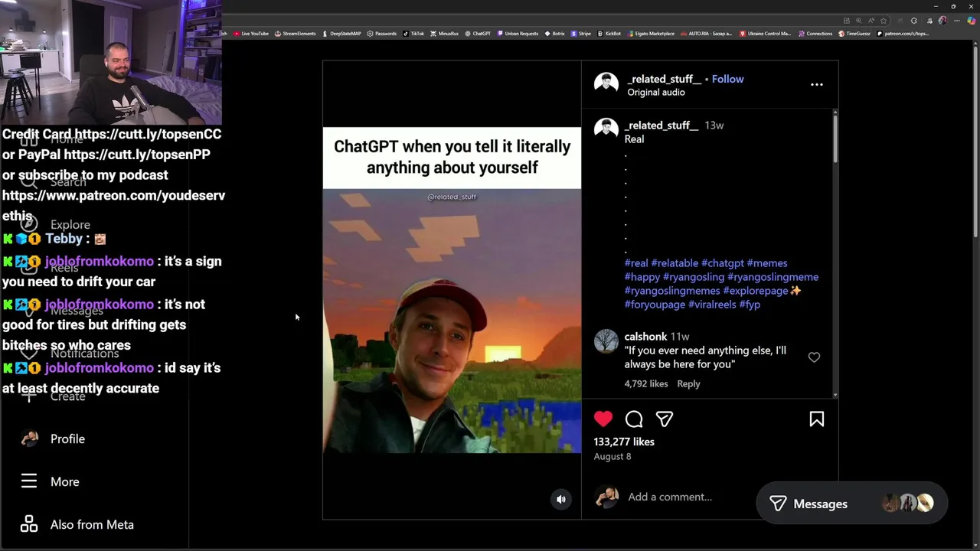Open Profile avatar in sidebar
This screenshot has width=980, height=551.
[29, 439]
